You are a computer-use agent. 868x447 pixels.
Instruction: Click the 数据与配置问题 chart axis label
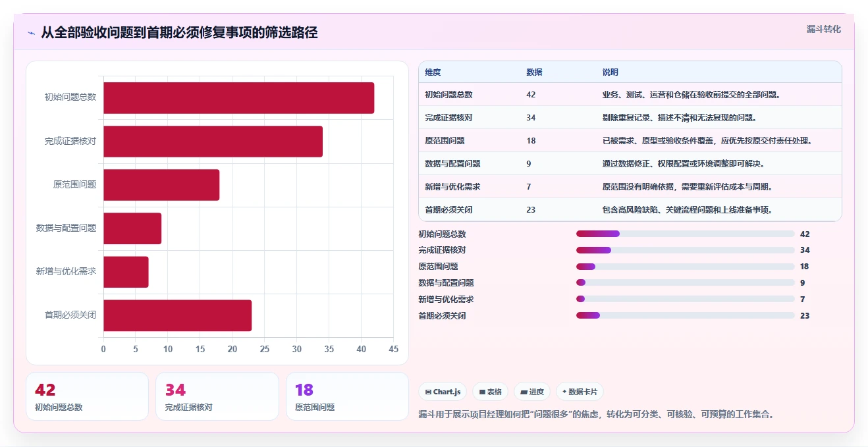pyautogui.click(x=66, y=228)
